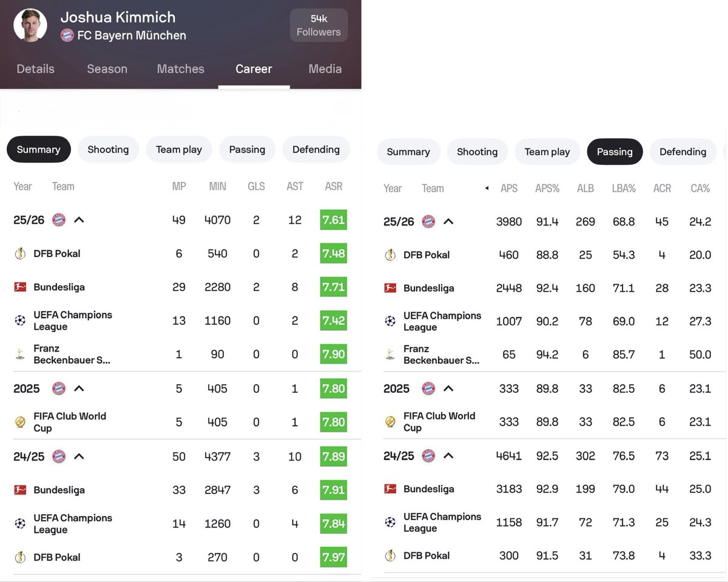Click Bayern crest beside 2025 in right panel
Screen dimensions: 728x582
tap(428, 388)
